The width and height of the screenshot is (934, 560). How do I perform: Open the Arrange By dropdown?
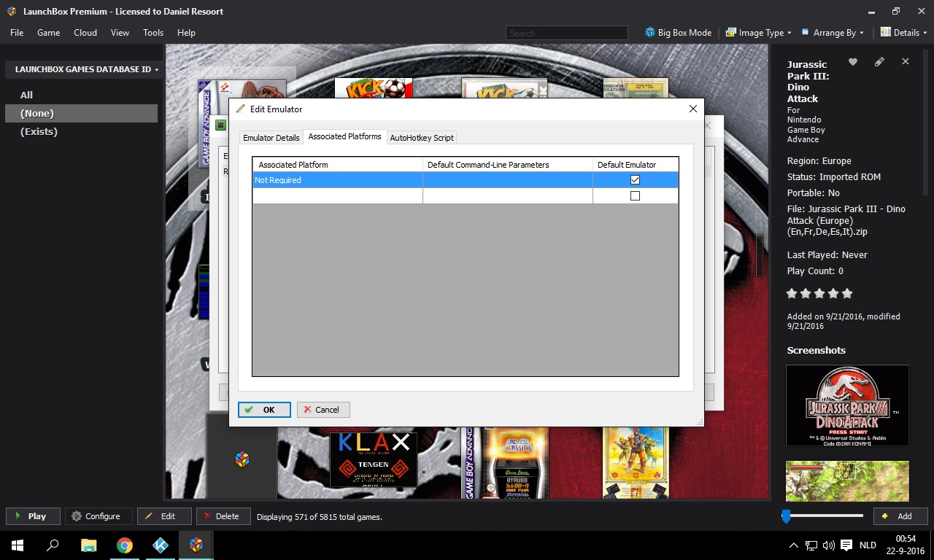pos(833,33)
